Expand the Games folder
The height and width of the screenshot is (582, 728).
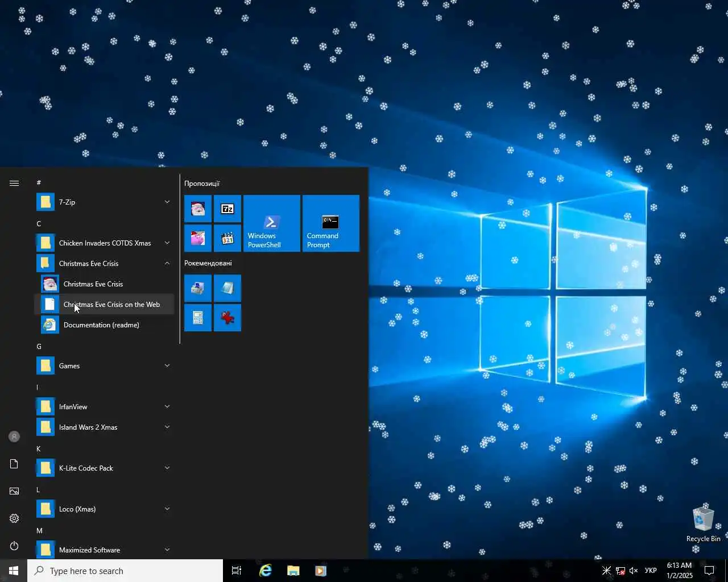pyautogui.click(x=105, y=365)
